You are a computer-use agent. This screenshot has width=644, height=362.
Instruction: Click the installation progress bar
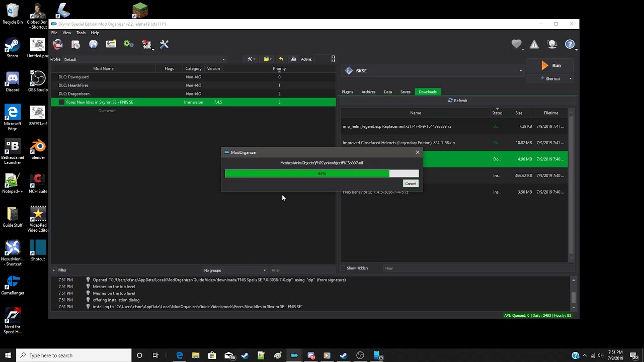pos(321,173)
